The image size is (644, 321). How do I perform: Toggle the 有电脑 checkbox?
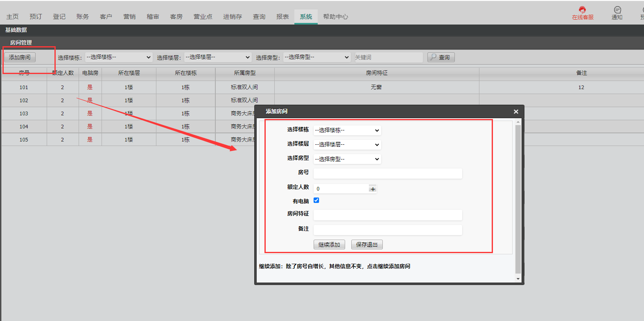[316, 200]
